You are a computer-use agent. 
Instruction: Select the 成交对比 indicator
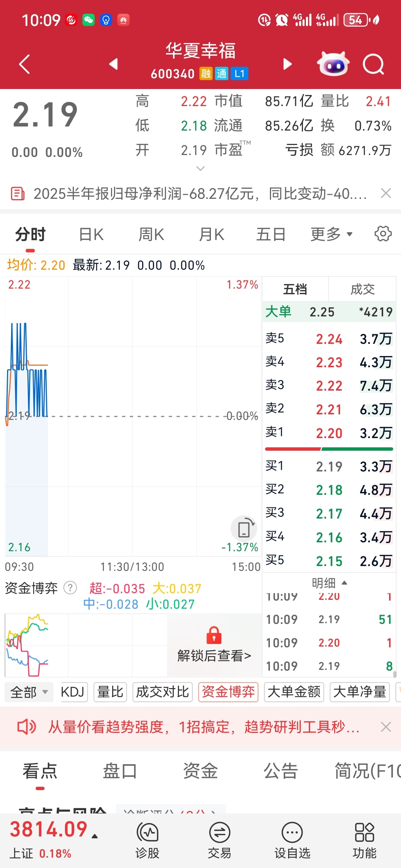point(163,692)
